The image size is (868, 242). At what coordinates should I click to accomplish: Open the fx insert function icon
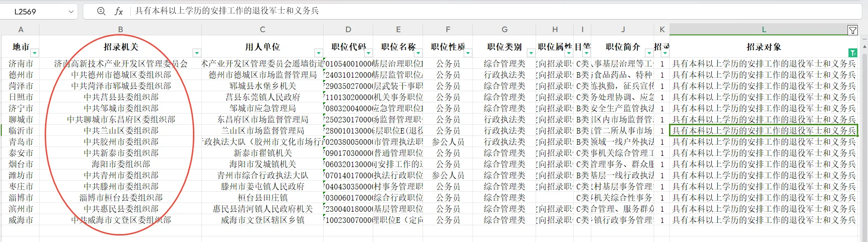point(119,11)
